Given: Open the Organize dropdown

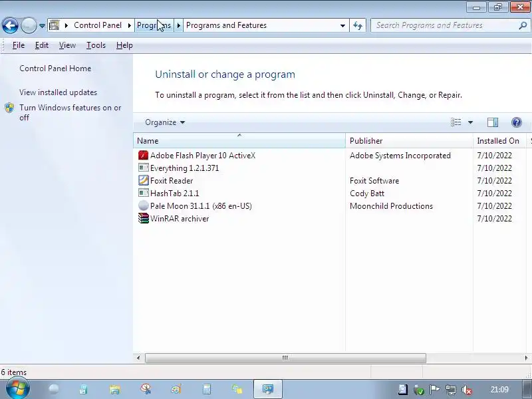Looking at the screenshot, I should point(165,122).
